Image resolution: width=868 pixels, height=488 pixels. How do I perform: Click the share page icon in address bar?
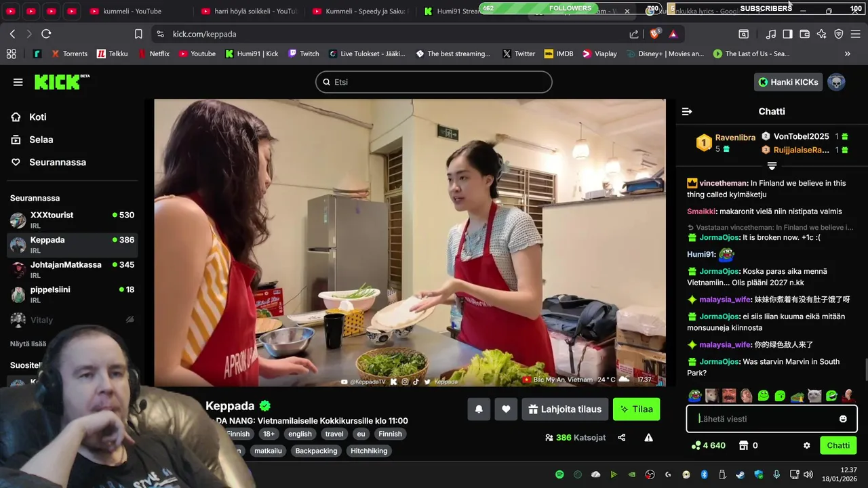633,34
